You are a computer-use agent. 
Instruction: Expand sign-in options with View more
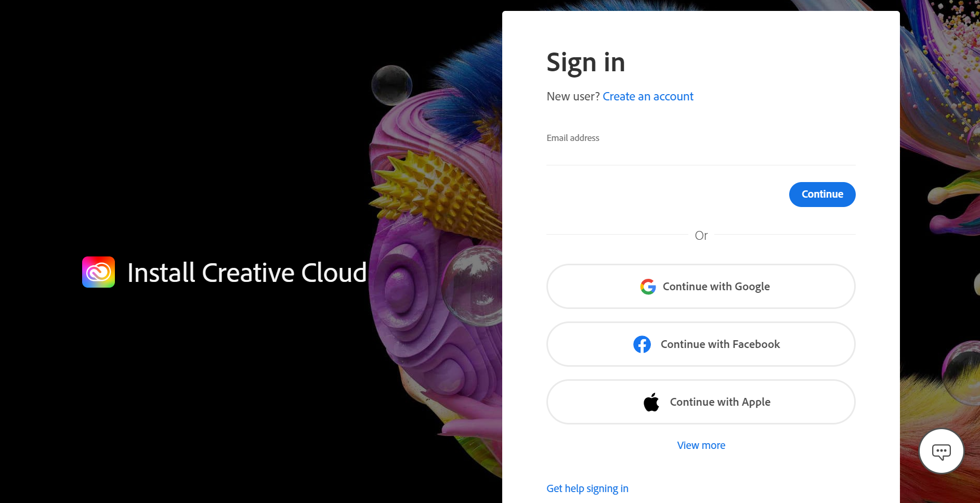click(701, 445)
